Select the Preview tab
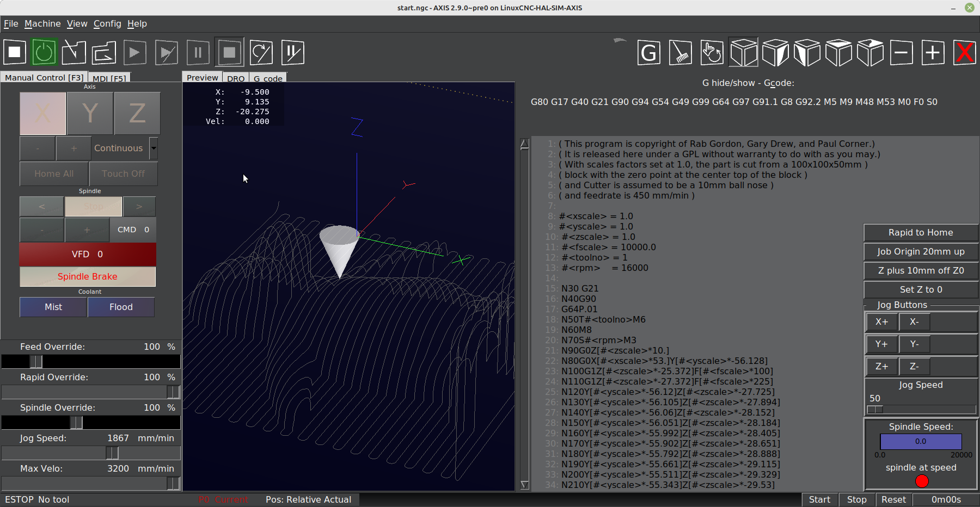The height and width of the screenshot is (507, 980). [x=203, y=77]
